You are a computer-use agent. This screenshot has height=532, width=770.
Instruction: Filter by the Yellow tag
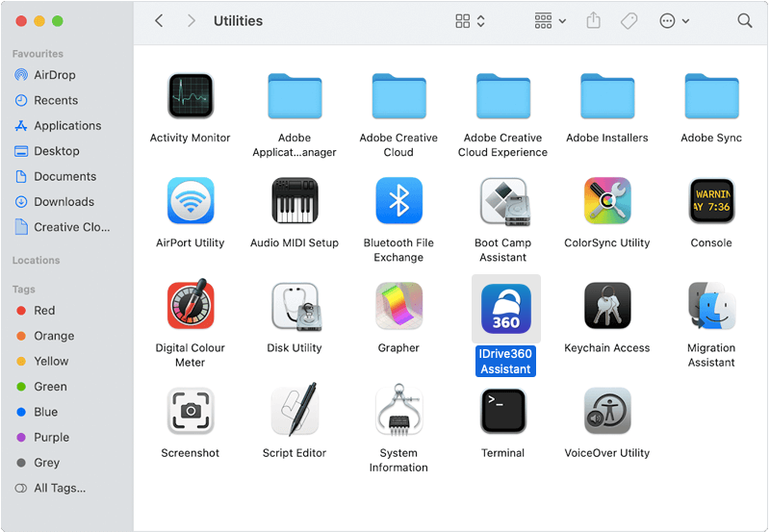(x=42, y=361)
